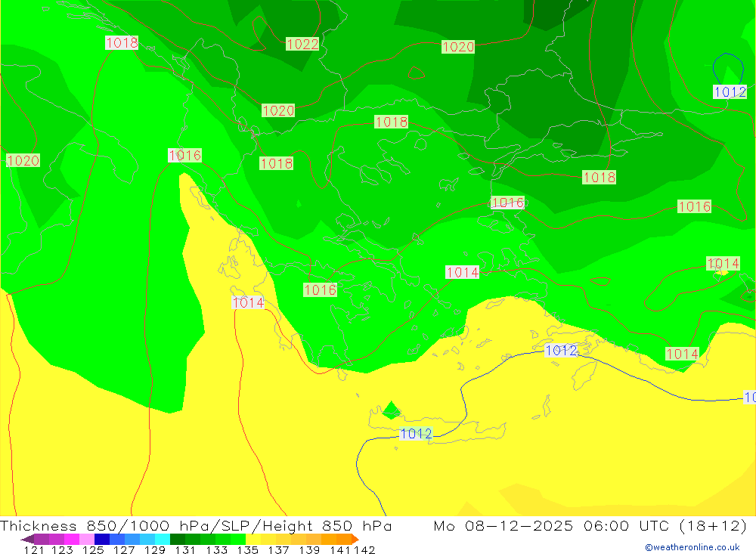
Task: Click the legend value 125
Action: (x=93, y=550)
